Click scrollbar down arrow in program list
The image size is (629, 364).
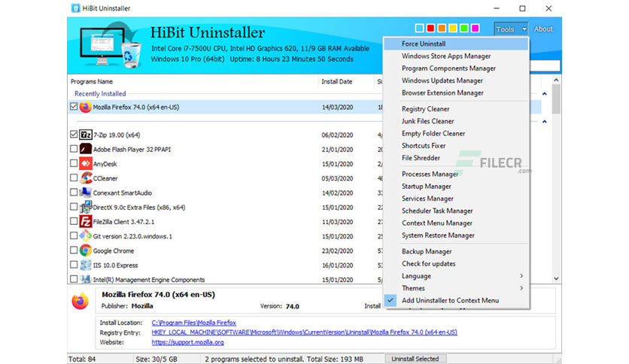pyautogui.click(x=556, y=278)
